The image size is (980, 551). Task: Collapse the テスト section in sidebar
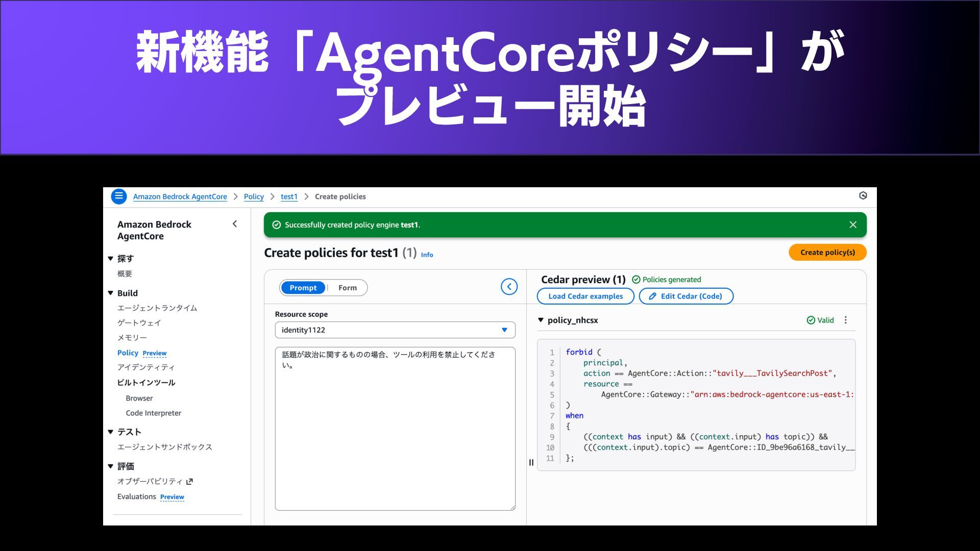110,432
